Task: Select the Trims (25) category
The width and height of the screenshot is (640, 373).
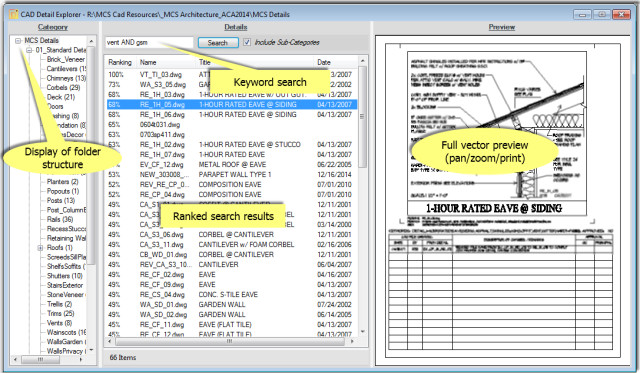Action: pos(60,313)
